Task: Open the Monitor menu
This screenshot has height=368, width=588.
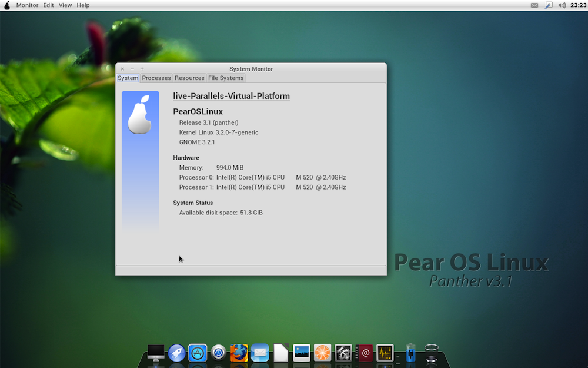Action: point(27,5)
